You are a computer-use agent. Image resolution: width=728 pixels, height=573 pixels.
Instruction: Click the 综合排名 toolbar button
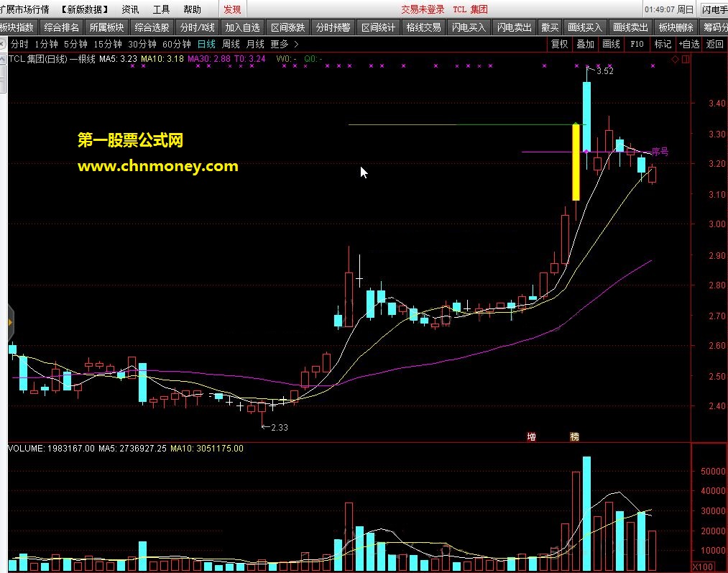[x=61, y=27]
